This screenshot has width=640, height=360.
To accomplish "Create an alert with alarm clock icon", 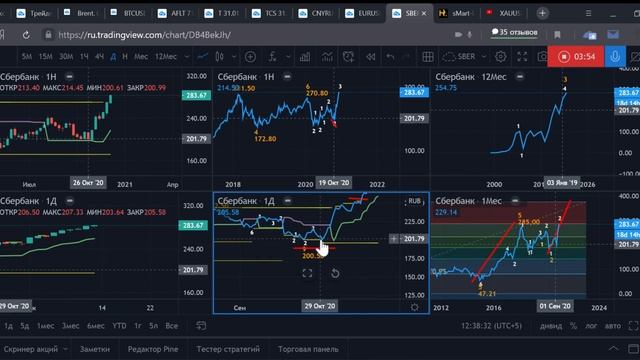I will (x=348, y=57).
